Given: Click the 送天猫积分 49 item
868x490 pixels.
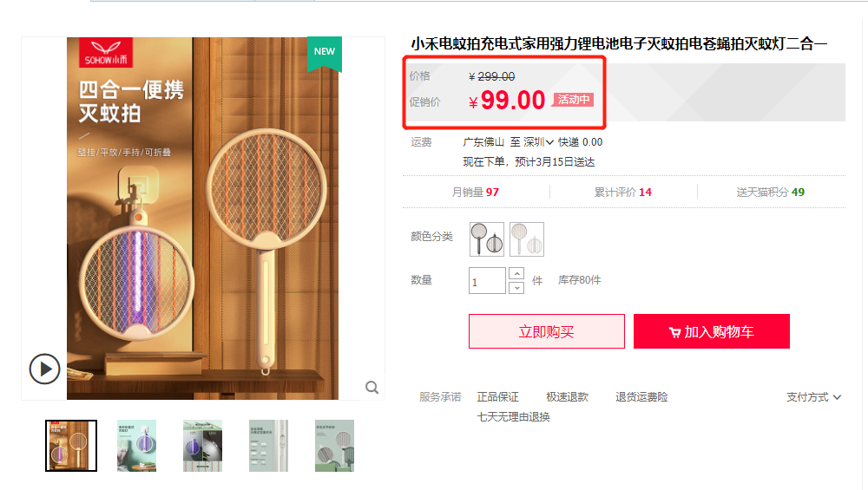Looking at the screenshot, I should (770, 192).
